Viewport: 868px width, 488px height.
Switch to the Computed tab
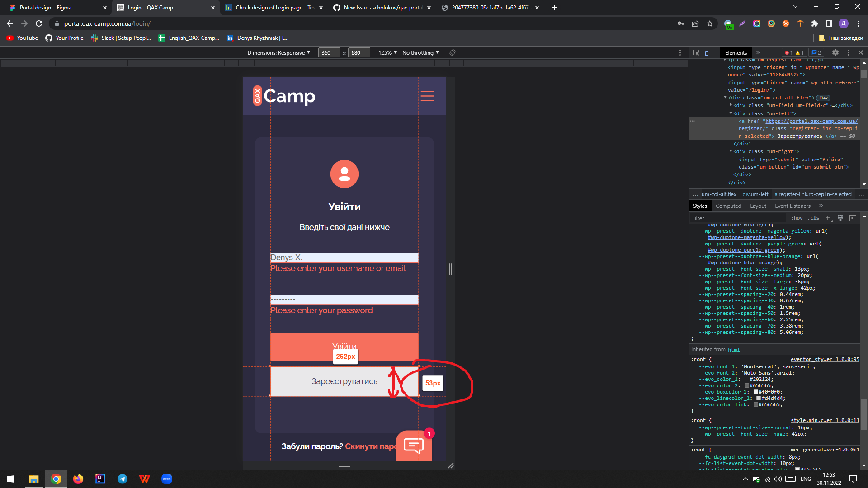click(728, 206)
